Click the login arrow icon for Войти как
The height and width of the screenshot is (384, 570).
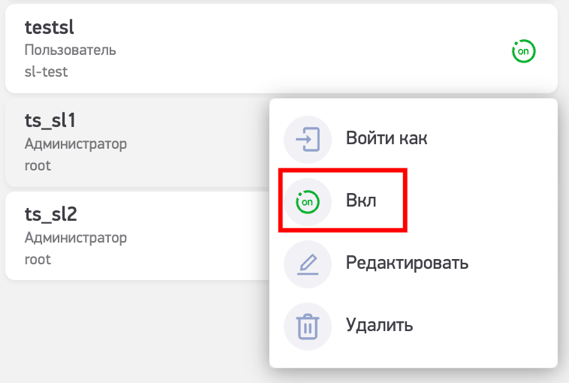308,139
